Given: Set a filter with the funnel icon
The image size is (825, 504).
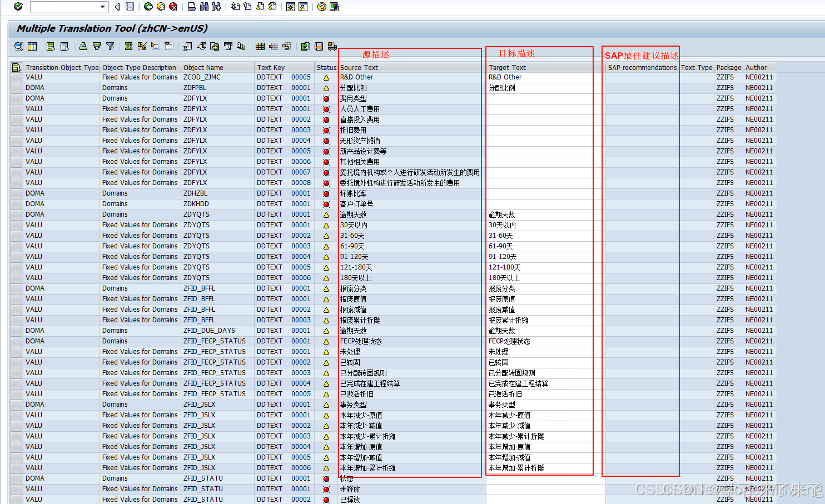Looking at the screenshot, I should tap(110, 46).
